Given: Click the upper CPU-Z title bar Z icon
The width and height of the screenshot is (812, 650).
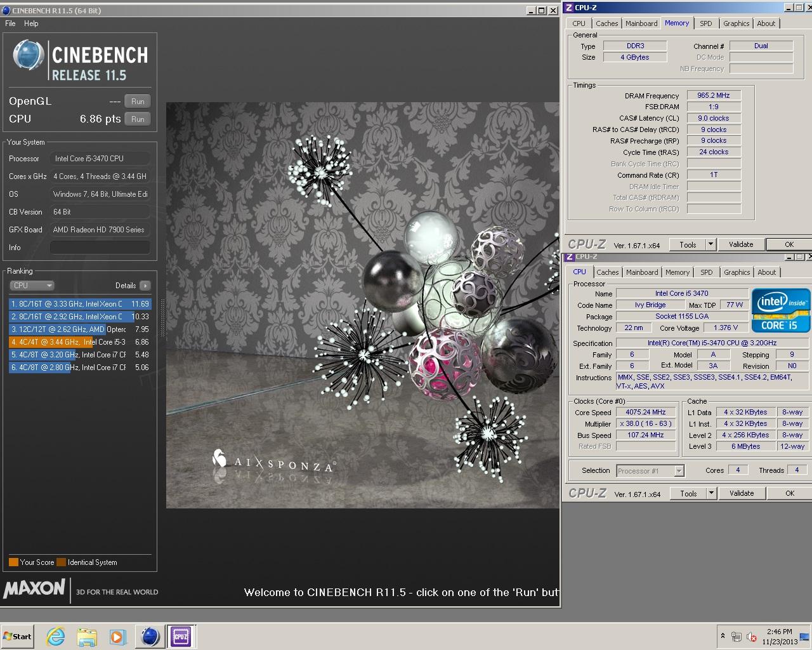Looking at the screenshot, I should pos(569,8).
